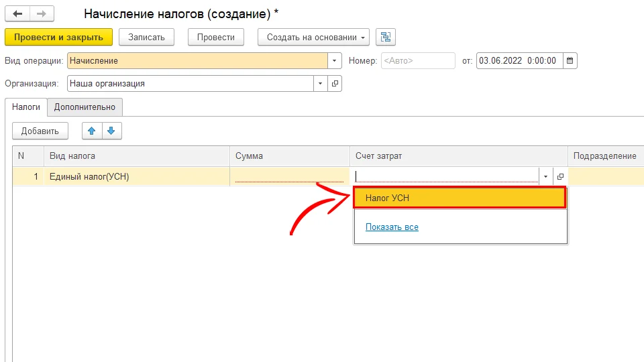Image resolution: width=644 pixels, height=362 pixels.
Task: Click the Показать все link
Action: pos(392,227)
